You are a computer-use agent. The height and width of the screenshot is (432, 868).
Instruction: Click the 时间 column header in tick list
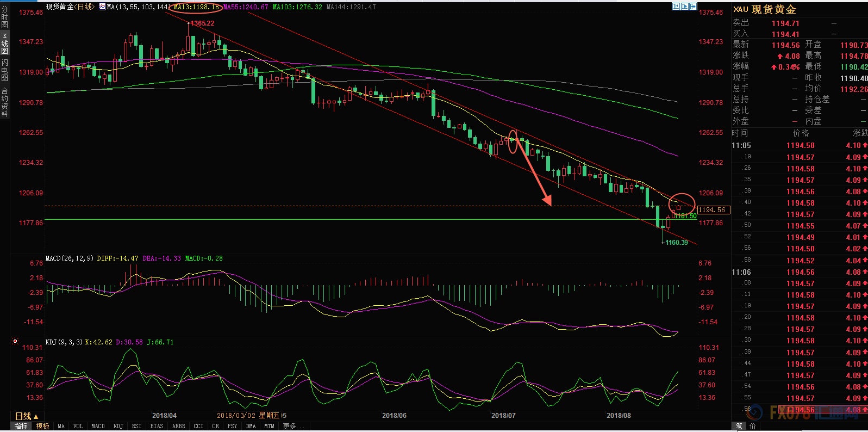(740, 133)
